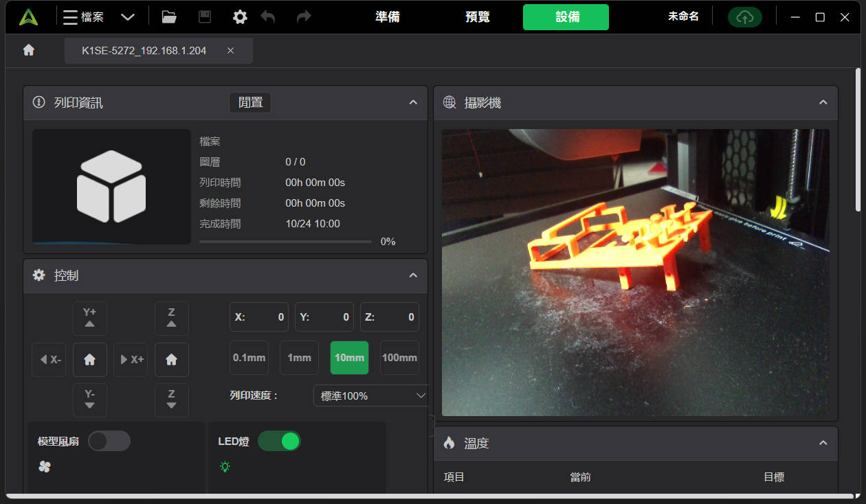This screenshot has width=866, height=504.
Task: Click the Z coordinate input field
Action: click(x=390, y=317)
